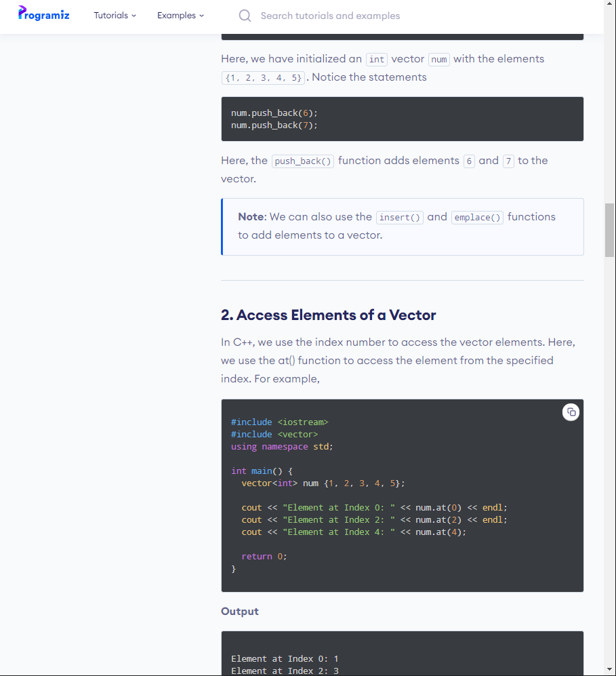
Task: Click the 'Output' label
Action: click(240, 612)
